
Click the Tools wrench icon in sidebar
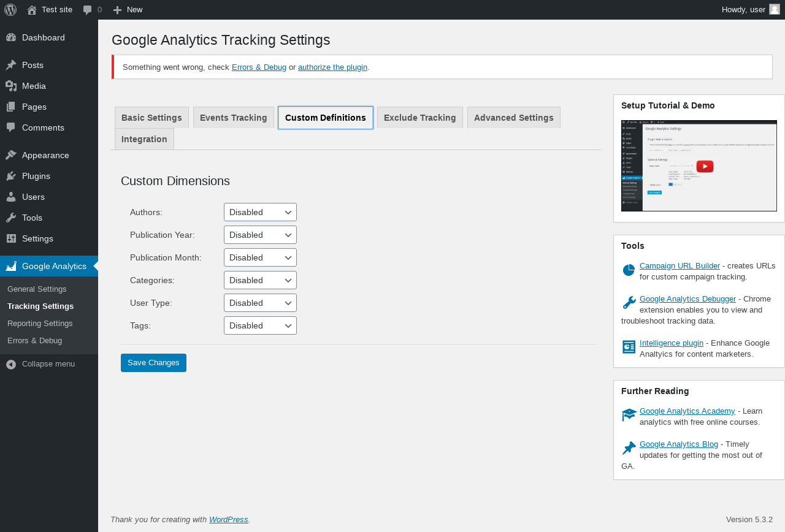tap(11, 218)
